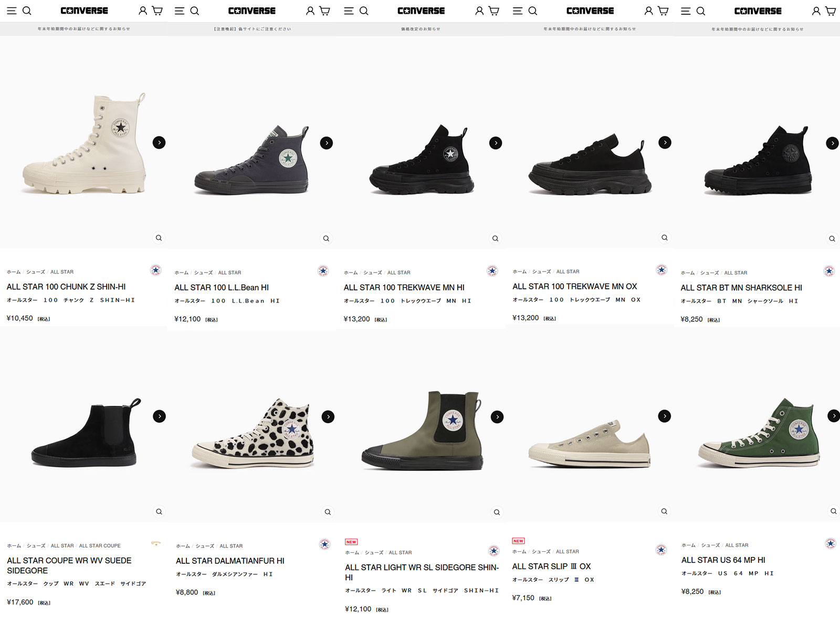The image size is (840, 630).
Task: Click the green ALL STAR US 64 MP HI shoe image
Action: pyautogui.click(x=759, y=433)
